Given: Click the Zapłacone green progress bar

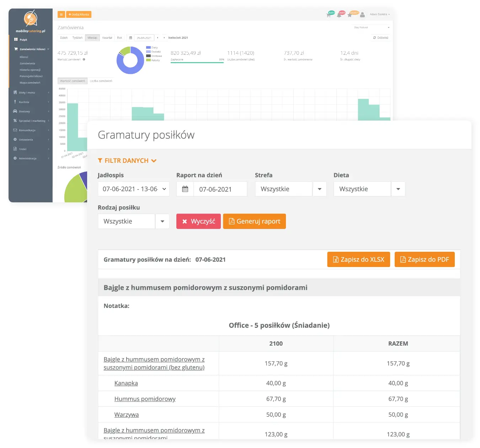Looking at the screenshot, I should tap(197, 63).
